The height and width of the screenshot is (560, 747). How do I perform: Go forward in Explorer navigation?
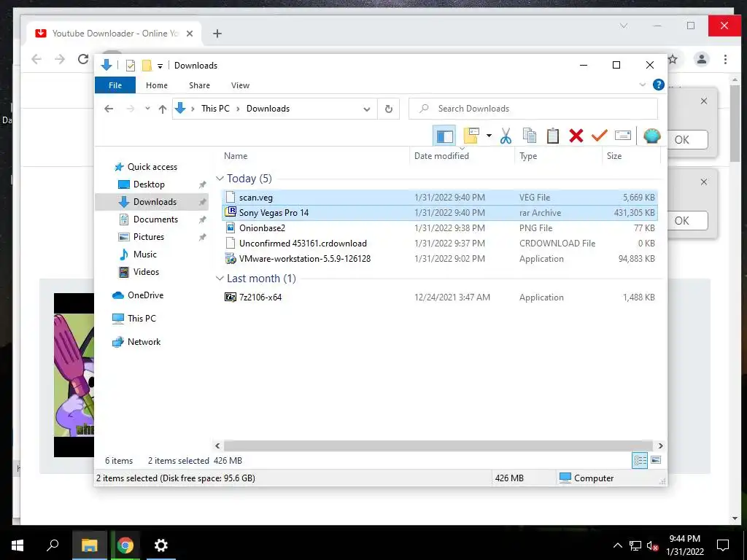130,109
